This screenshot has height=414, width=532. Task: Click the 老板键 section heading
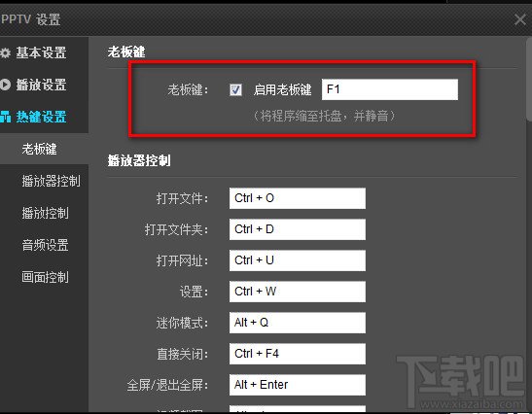coord(126,52)
